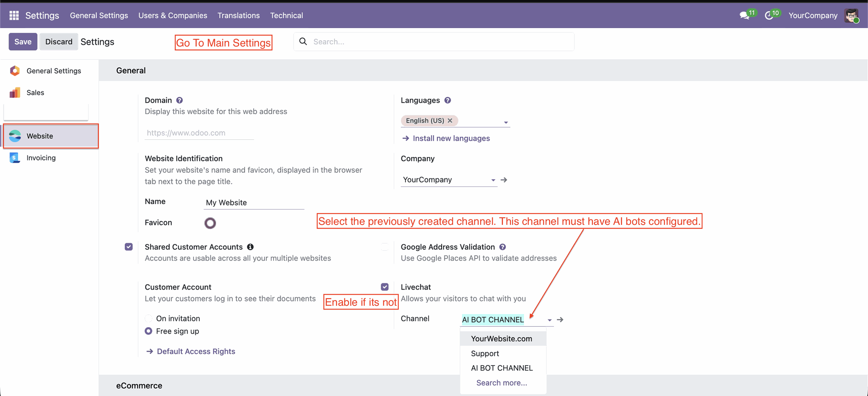Open the Technical menu
This screenshot has width=868, height=396.
click(x=287, y=15)
